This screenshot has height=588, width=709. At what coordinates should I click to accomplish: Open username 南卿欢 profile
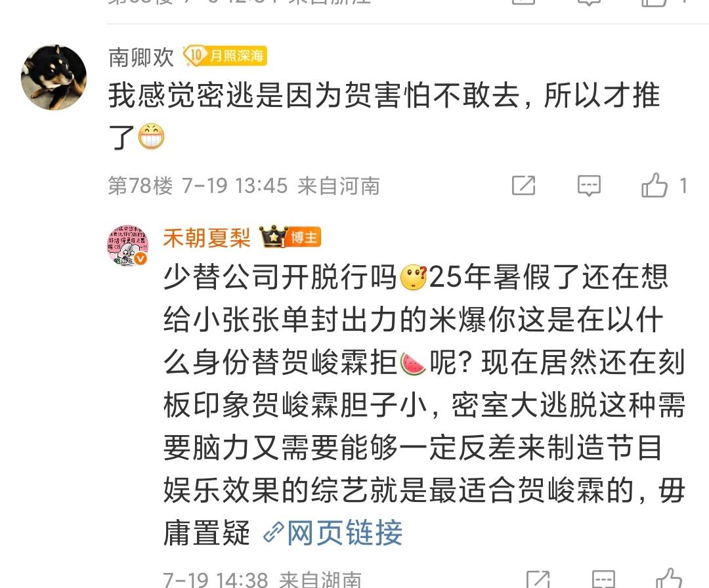[141, 57]
